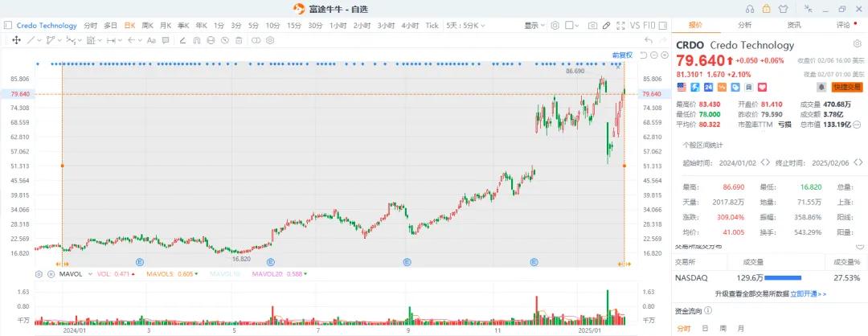Viewport: 868px width, 336px height.
Task: Click the lock icon in title bar
Action: [x=766, y=8]
